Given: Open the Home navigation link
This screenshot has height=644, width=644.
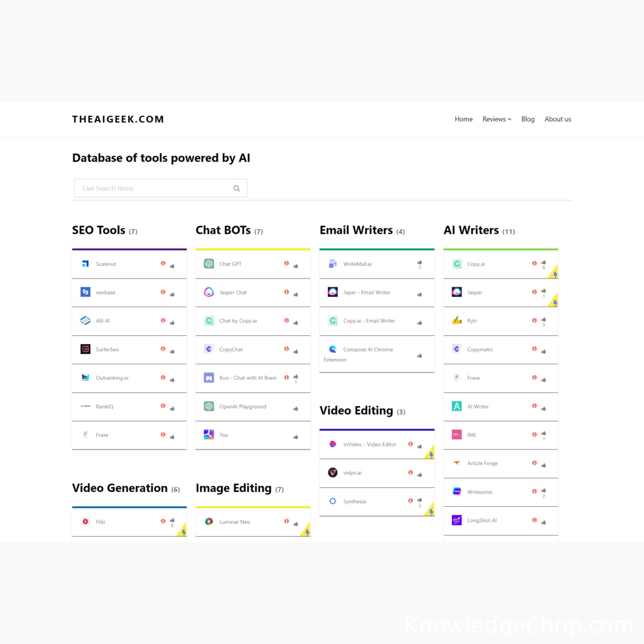Looking at the screenshot, I should click(463, 119).
